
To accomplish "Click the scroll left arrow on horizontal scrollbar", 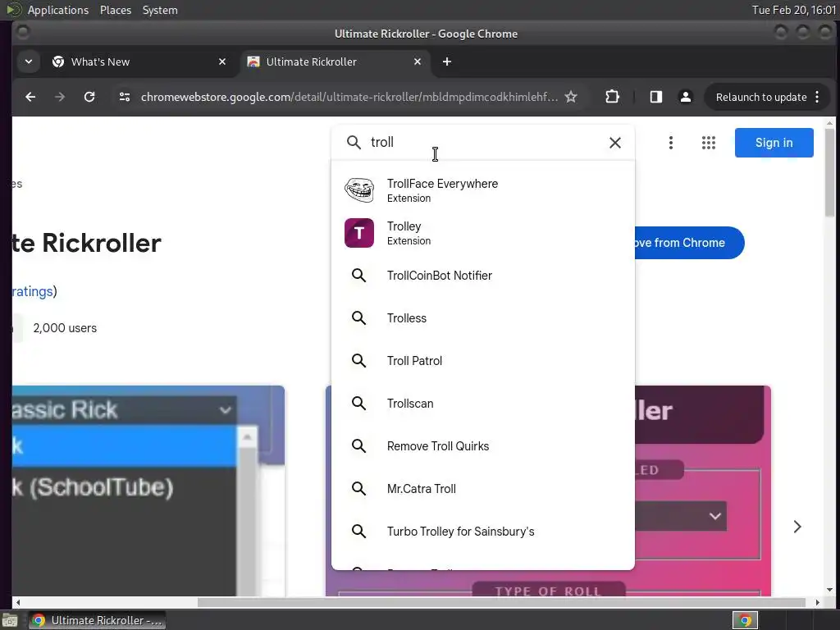I will point(18,603).
